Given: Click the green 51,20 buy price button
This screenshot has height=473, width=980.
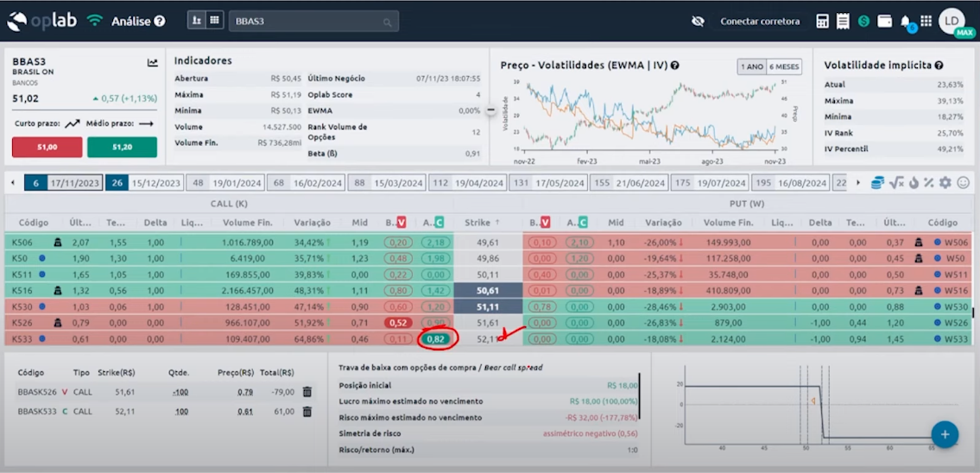Looking at the screenshot, I should tap(122, 148).
